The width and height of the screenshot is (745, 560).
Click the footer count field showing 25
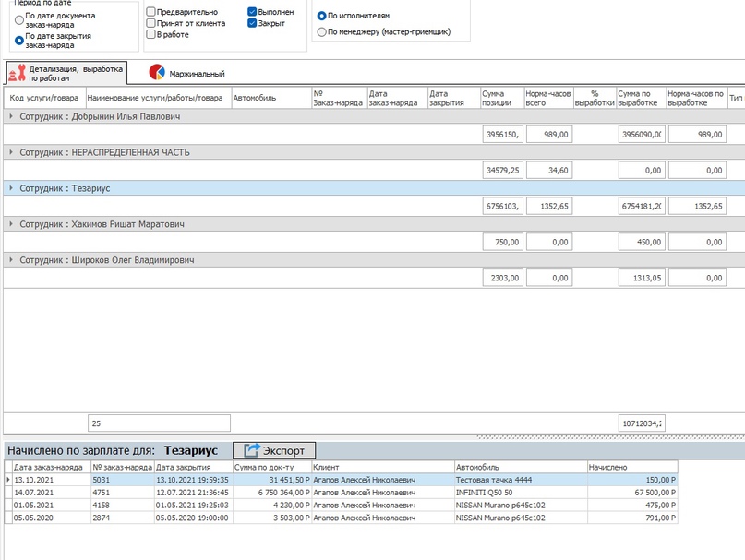[158, 423]
